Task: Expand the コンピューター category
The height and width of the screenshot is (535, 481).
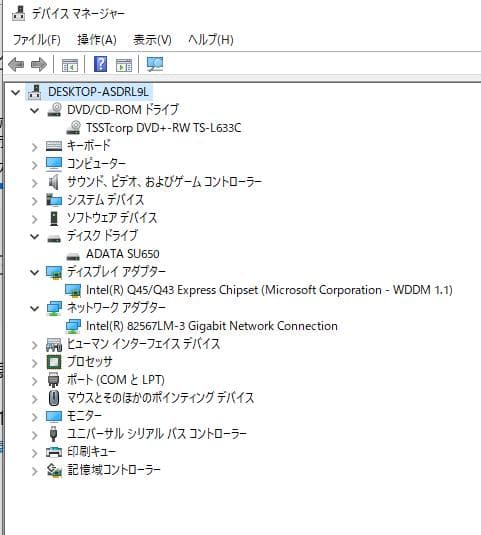Action: [x=34, y=165]
